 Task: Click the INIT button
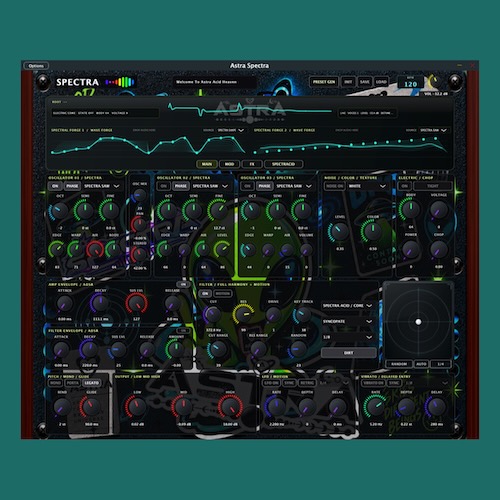point(348,82)
